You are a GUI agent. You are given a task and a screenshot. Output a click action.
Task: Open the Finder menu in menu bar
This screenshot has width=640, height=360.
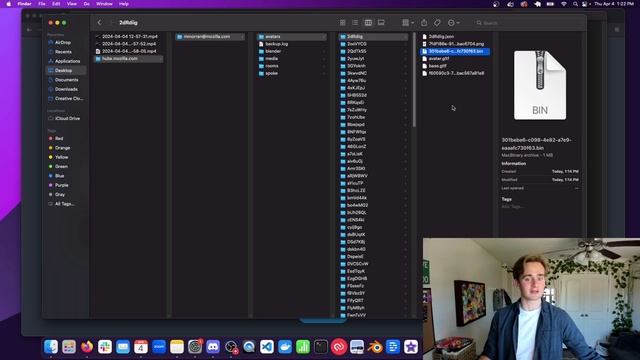click(24, 4)
